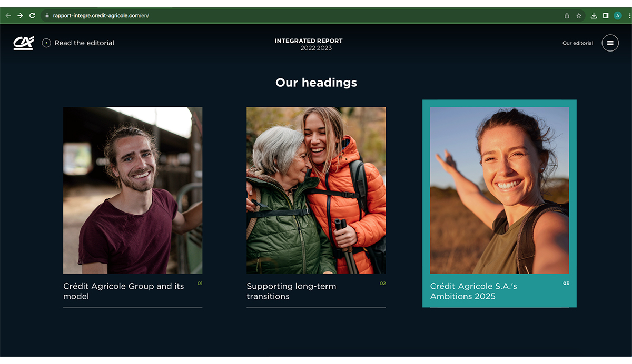Click the Our editorial link
The height and width of the screenshot is (364, 632).
[578, 43]
